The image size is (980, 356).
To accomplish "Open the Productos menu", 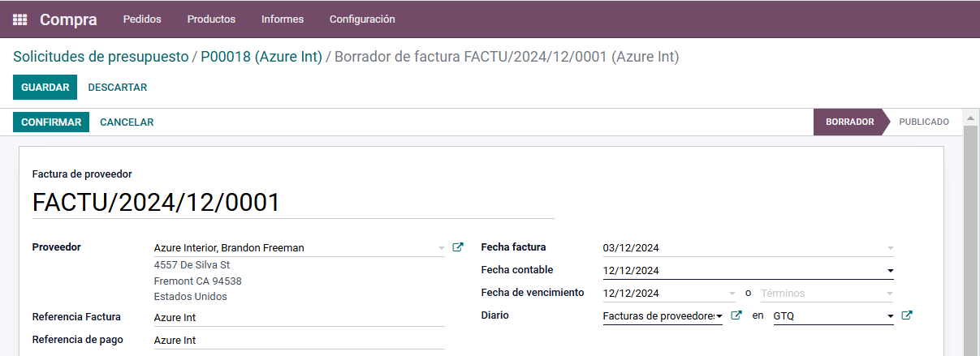I will point(211,19).
